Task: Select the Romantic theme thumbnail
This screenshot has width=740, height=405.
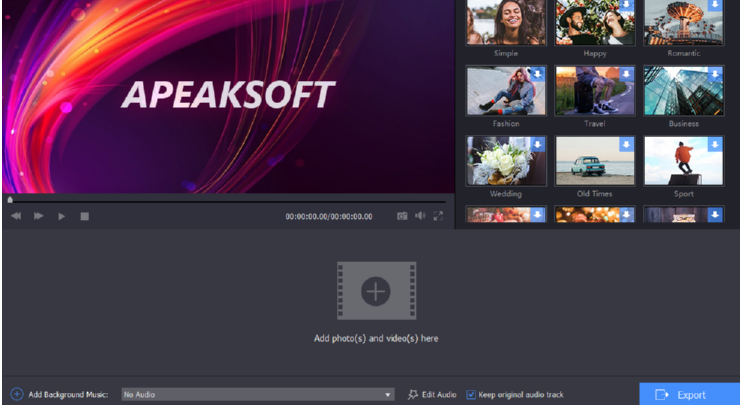Action: click(684, 22)
